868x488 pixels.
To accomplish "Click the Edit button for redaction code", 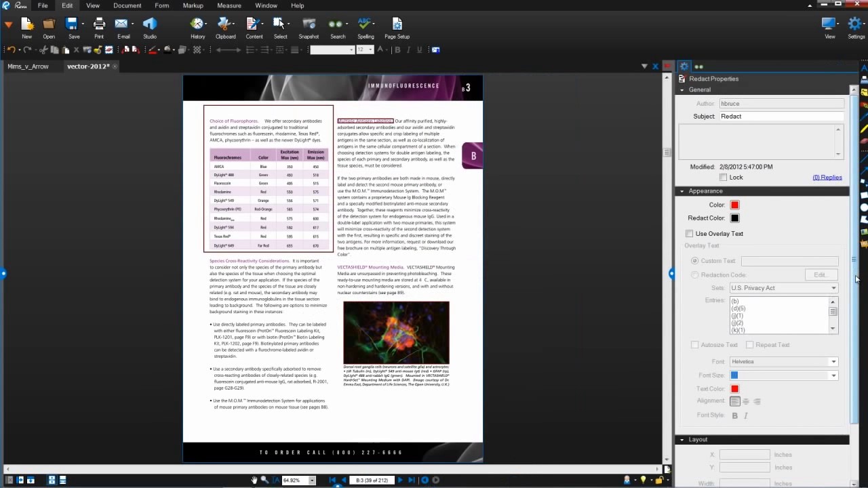I will [820, 275].
